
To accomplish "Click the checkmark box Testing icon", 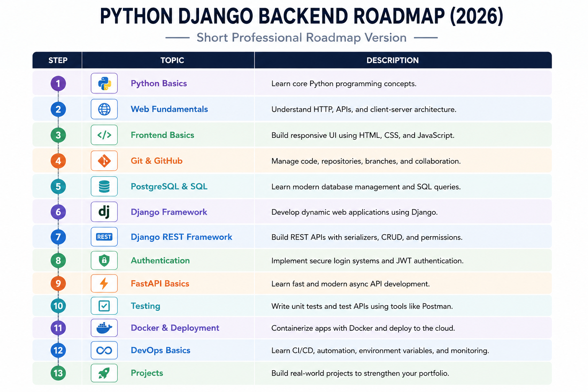I will coord(104,306).
